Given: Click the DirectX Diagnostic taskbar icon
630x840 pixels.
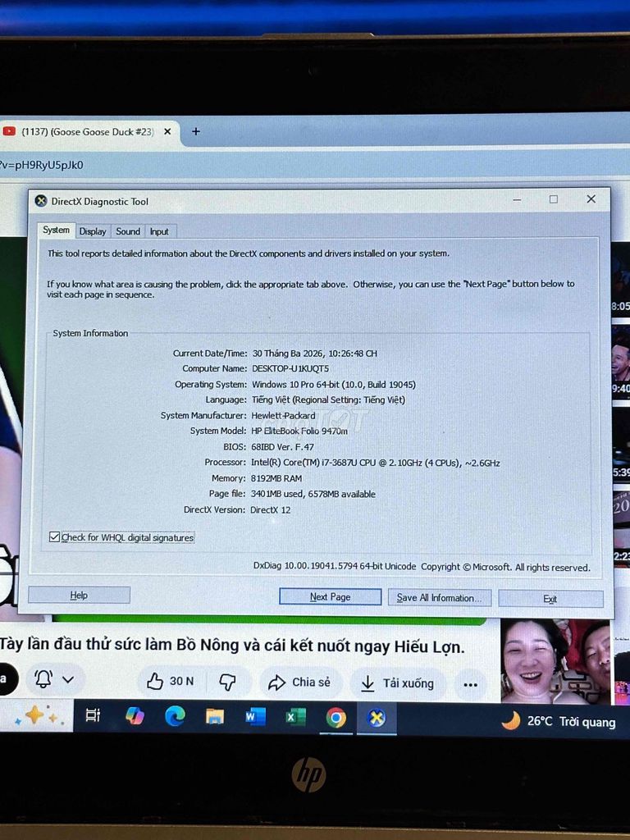Looking at the screenshot, I should (x=377, y=719).
